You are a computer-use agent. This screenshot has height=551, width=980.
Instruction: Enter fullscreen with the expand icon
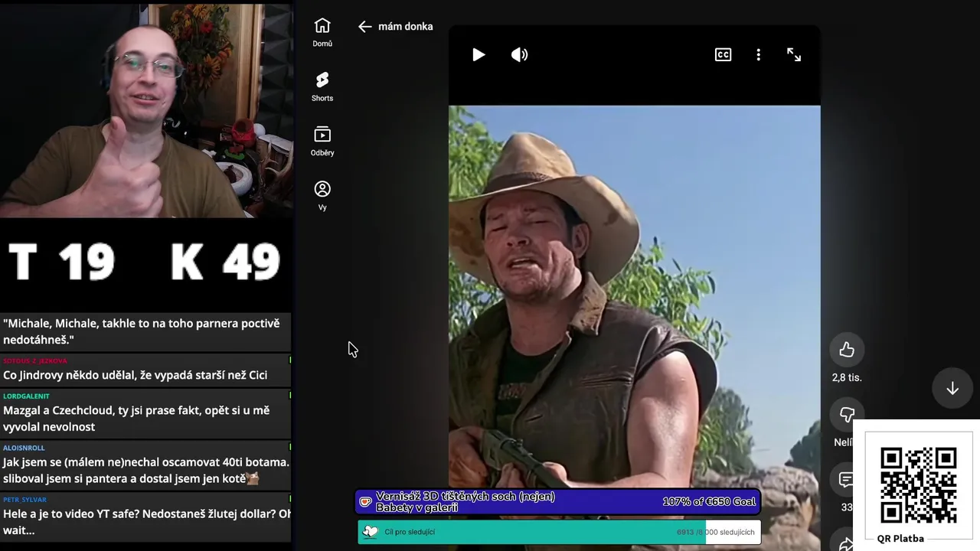[x=794, y=55]
